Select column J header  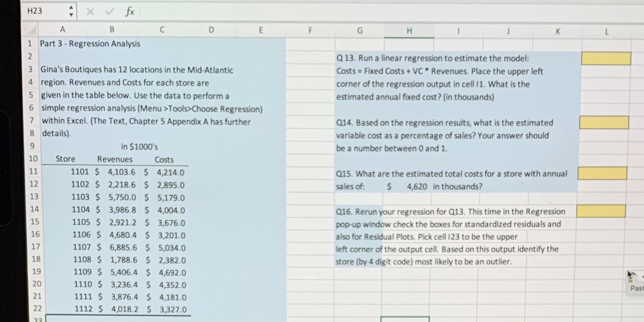click(x=508, y=31)
